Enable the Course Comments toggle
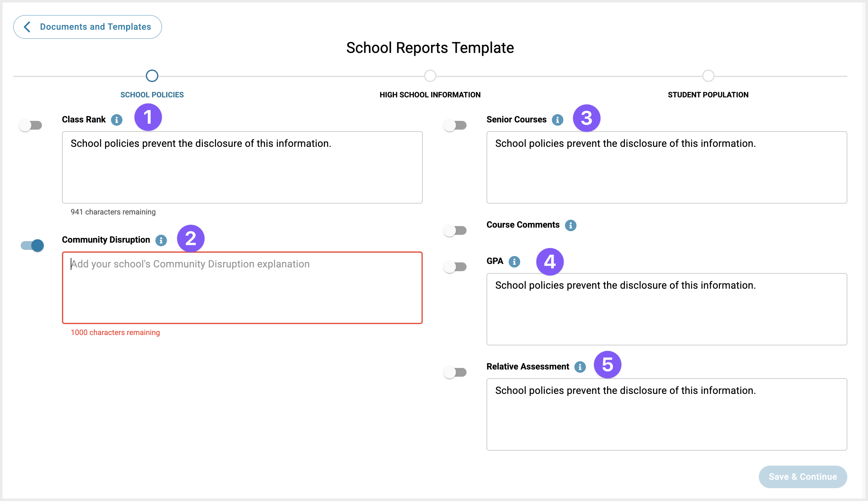868x501 pixels. (455, 230)
